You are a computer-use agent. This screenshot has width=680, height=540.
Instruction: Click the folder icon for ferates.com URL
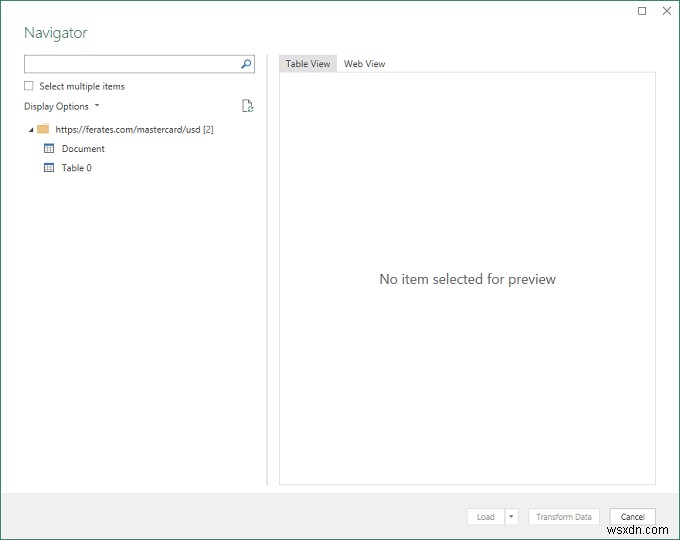click(43, 129)
